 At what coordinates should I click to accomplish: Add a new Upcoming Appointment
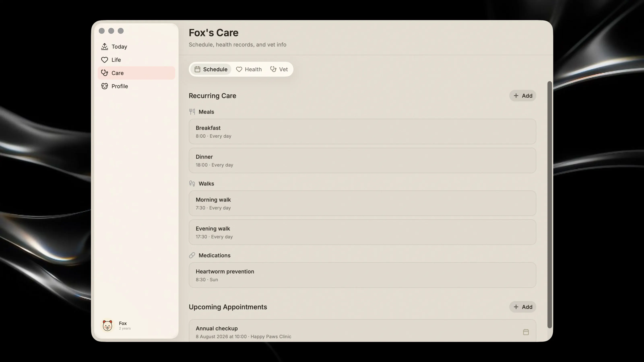click(x=522, y=307)
